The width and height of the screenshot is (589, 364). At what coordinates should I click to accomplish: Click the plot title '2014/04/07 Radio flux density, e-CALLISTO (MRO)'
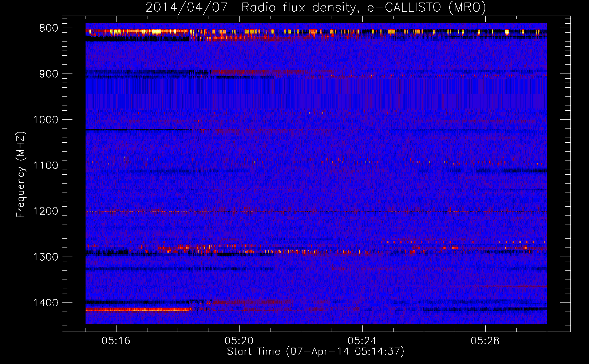click(316, 7)
